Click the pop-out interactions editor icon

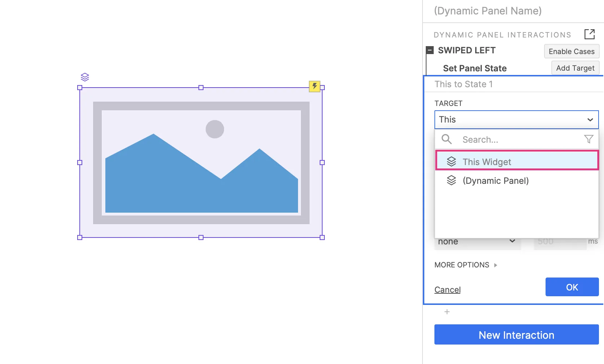(589, 35)
